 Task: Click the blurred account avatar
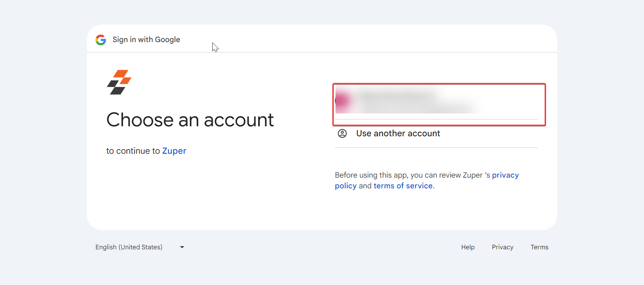(343, 100)
